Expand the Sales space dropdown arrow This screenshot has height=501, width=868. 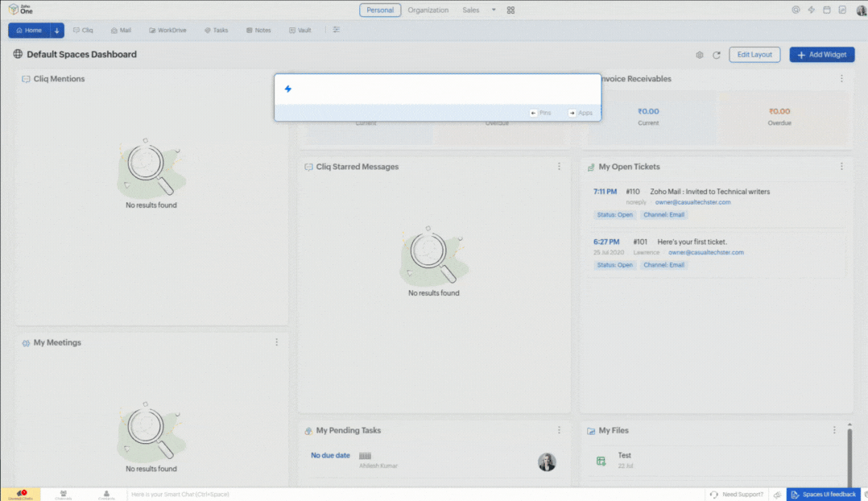494,10
